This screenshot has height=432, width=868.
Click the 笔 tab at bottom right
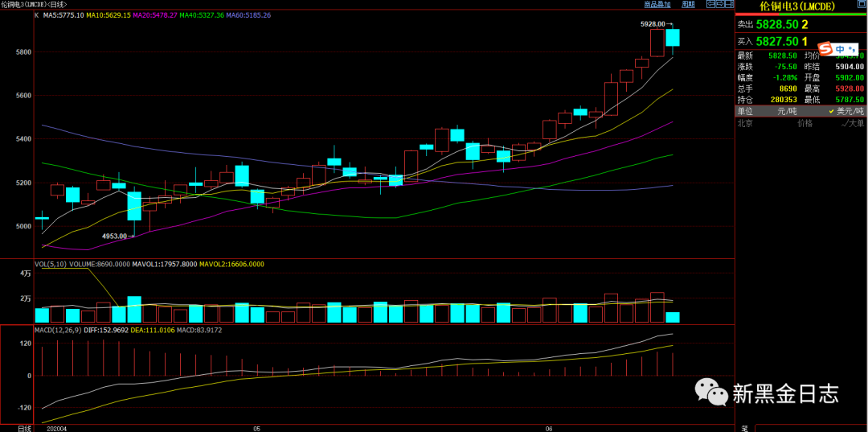(x=744, y=429)
